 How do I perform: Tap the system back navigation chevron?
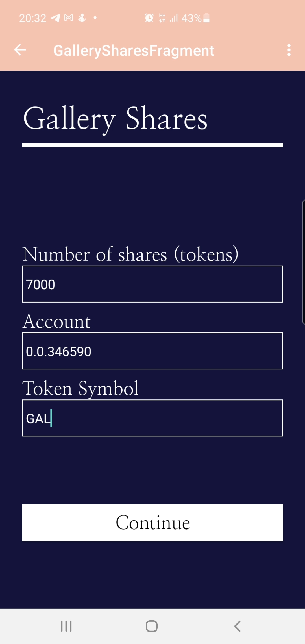tap(237, 626)
